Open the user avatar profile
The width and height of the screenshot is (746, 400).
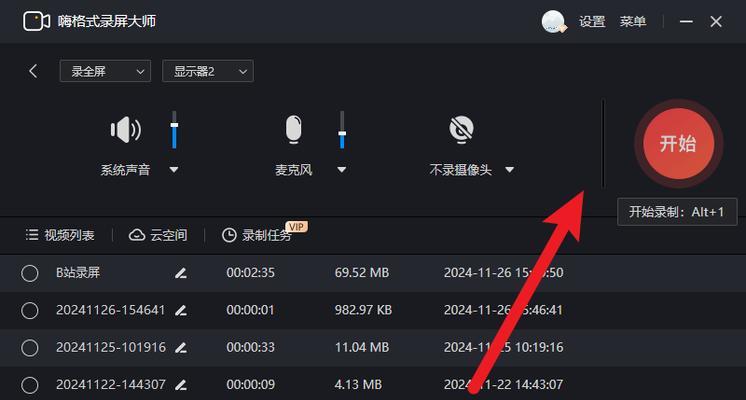point(554,21)
